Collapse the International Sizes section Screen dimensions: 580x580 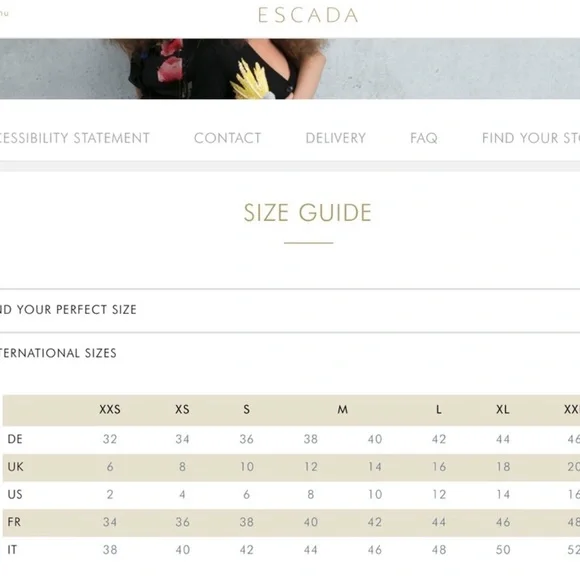pyautogui.click(x=290, y=353)
